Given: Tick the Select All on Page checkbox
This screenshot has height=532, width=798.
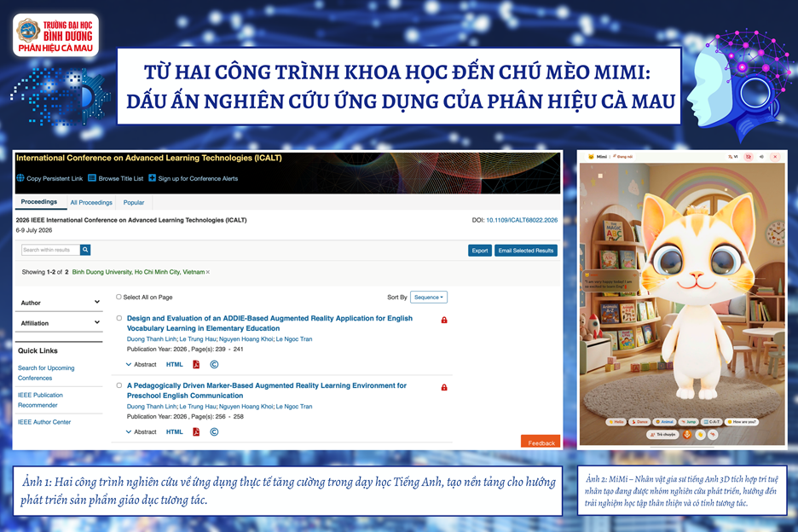Looking at the screenshot, I should (x=119, y=297).
